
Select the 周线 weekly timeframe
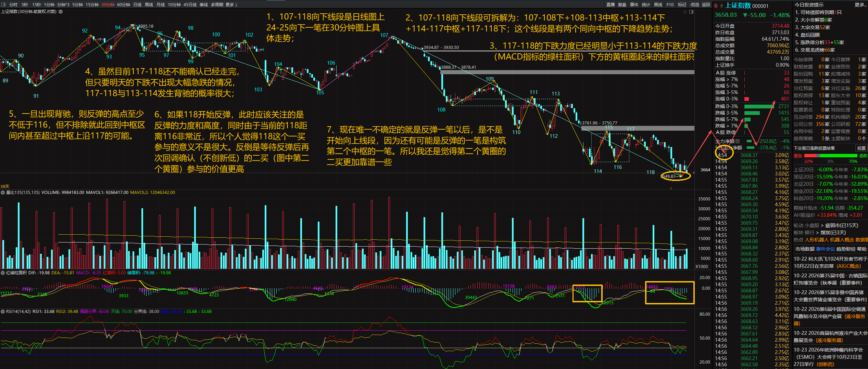click(x=149, y=5)
